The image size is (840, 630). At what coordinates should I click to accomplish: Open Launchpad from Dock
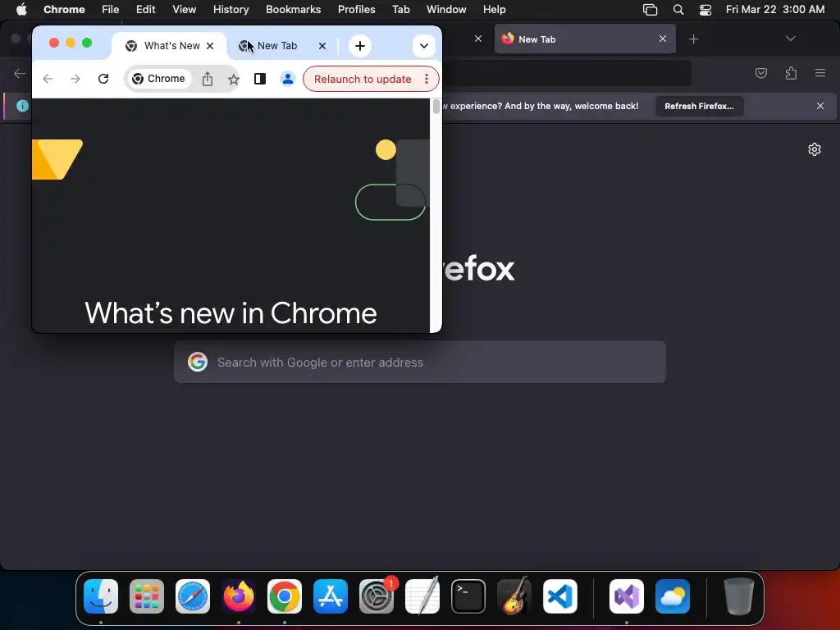pyautogui.click(x=147, y=596)
